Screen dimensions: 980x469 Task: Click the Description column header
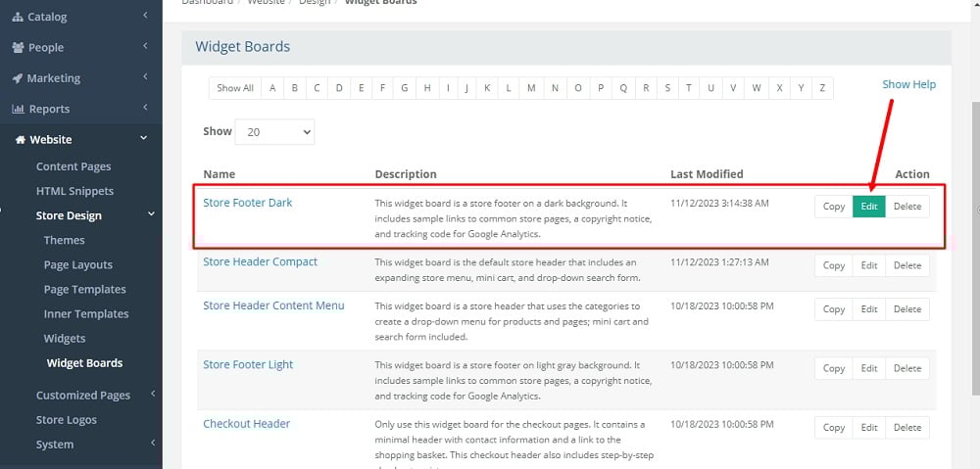point(406,174)
